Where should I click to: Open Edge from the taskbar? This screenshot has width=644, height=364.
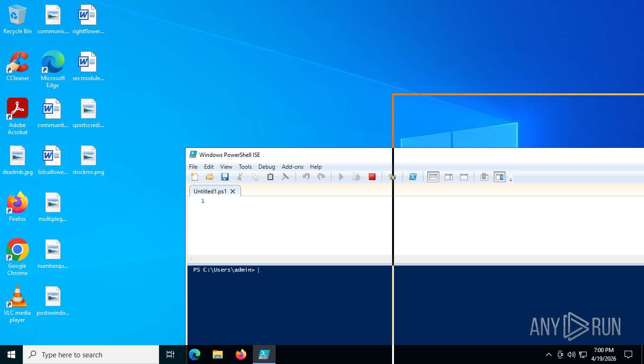tap(195, 355)
